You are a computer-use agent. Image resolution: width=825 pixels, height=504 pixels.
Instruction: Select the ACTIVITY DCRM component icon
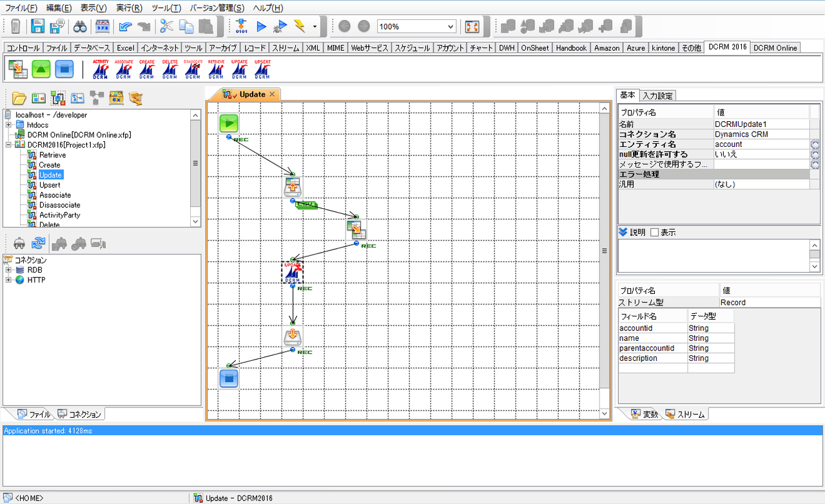[101, 69]
